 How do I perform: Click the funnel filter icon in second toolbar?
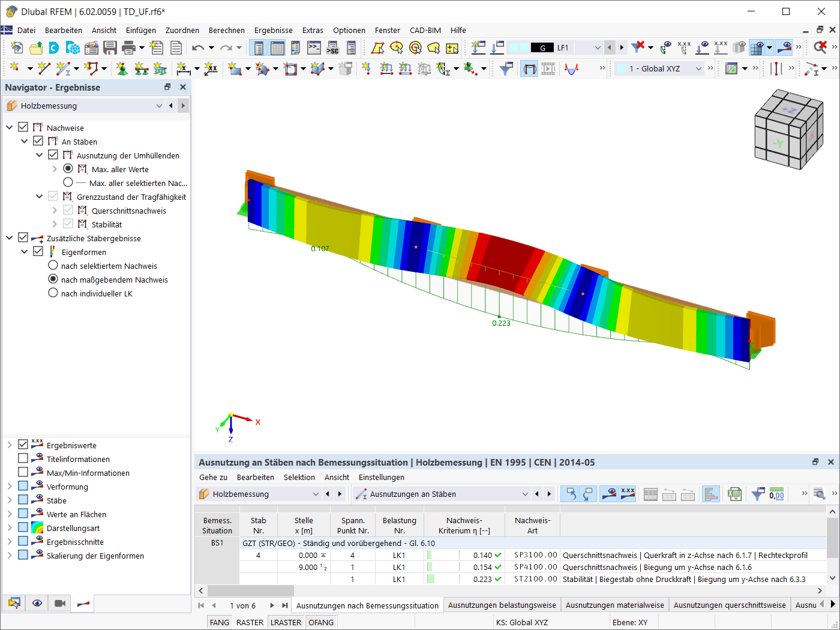(506, 68)
